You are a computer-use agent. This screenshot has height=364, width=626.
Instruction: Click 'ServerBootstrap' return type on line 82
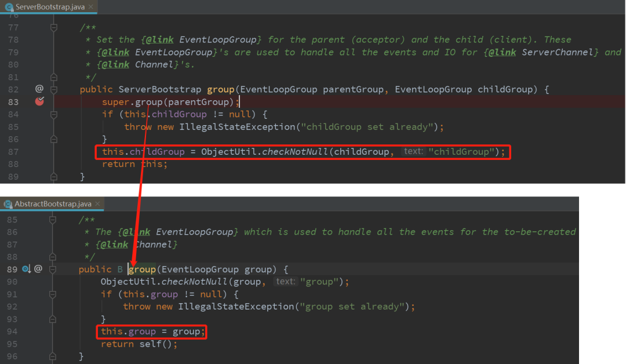coord(160,89)
